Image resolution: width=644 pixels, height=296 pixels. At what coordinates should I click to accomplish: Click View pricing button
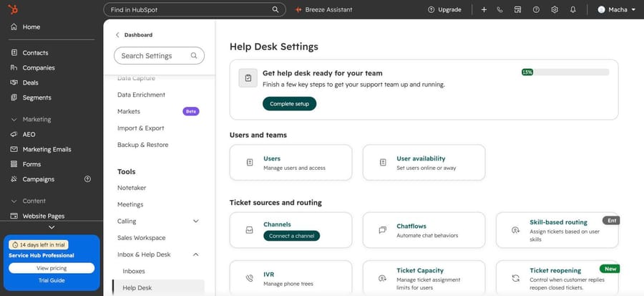52,268
